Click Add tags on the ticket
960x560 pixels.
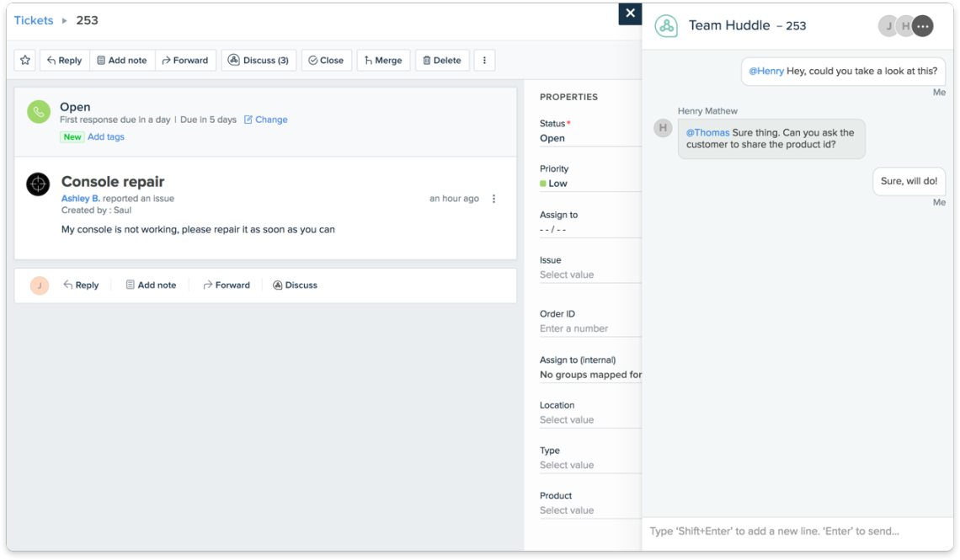coord(106,136)
